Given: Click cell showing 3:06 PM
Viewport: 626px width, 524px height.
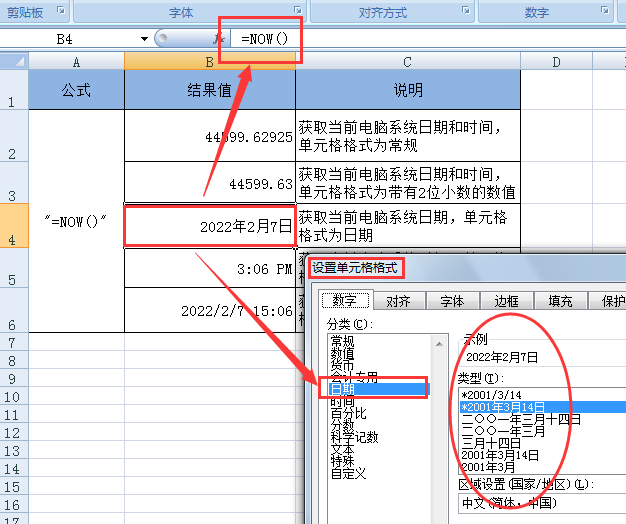Looking at the screenshot, I should [210, 268].
